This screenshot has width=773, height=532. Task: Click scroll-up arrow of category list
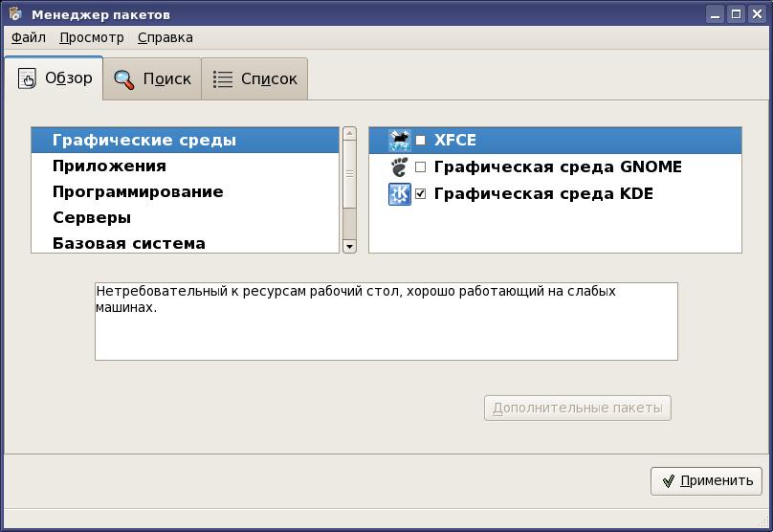tap(349, 134)
